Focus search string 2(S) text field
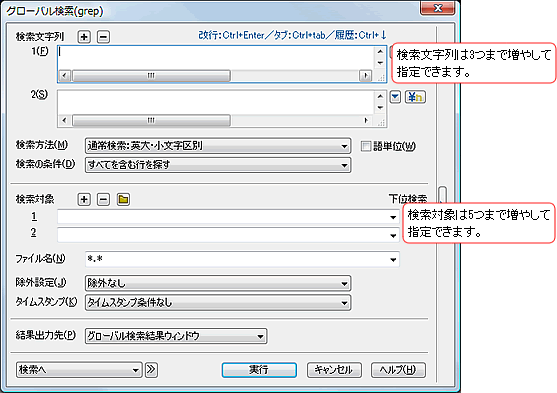 click(216, 103)
